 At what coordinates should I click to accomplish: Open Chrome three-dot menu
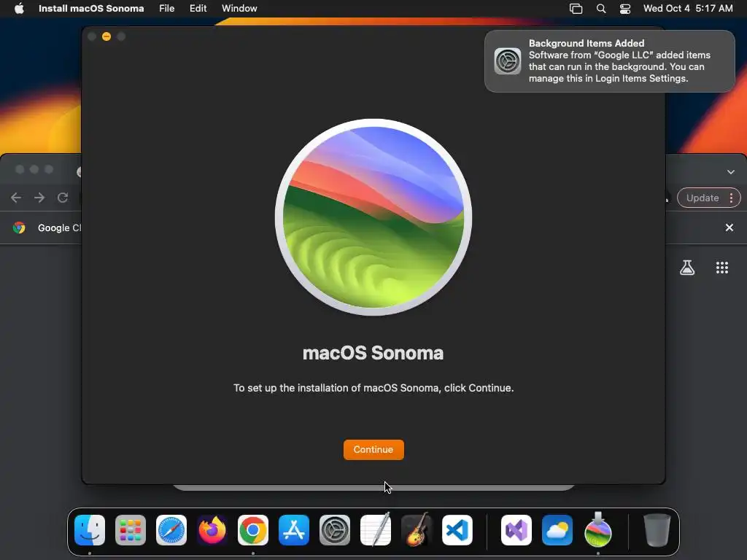click(x=731, y=198)
